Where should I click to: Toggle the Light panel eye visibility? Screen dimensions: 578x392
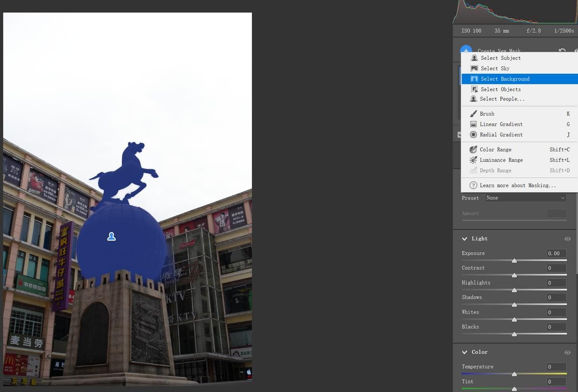pos(567,239)
